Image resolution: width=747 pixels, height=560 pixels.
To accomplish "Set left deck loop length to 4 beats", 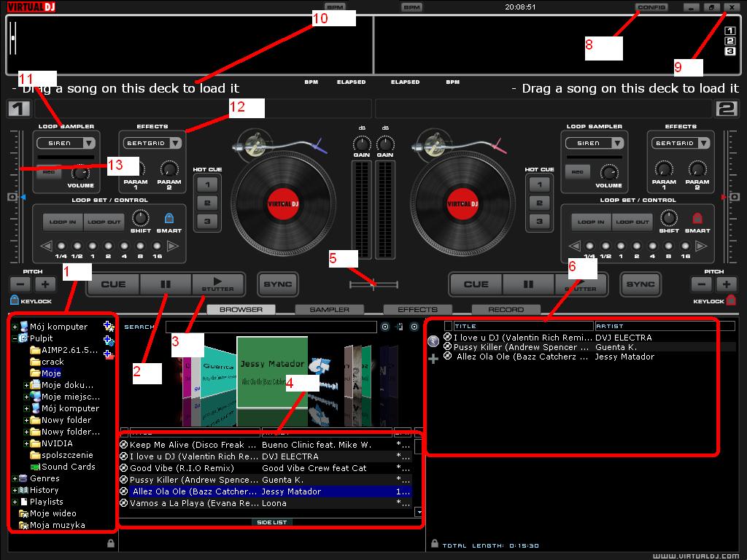I will [124, 246].
